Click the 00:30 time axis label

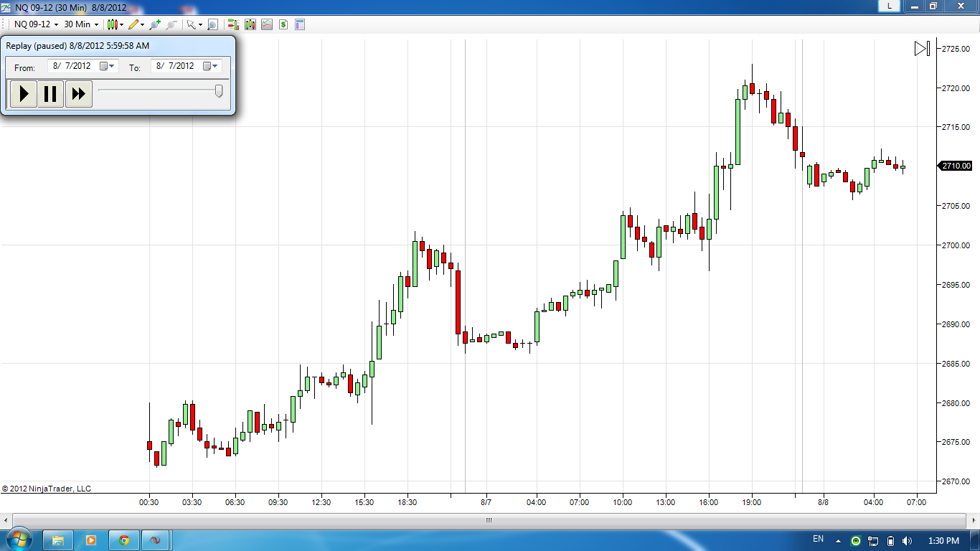coord(149,502)
